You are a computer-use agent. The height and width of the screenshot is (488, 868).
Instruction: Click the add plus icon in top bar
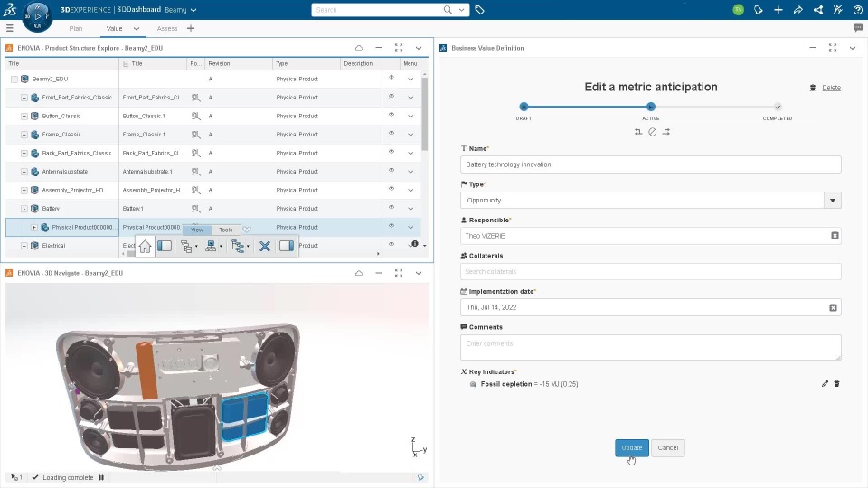coord(778,10)
